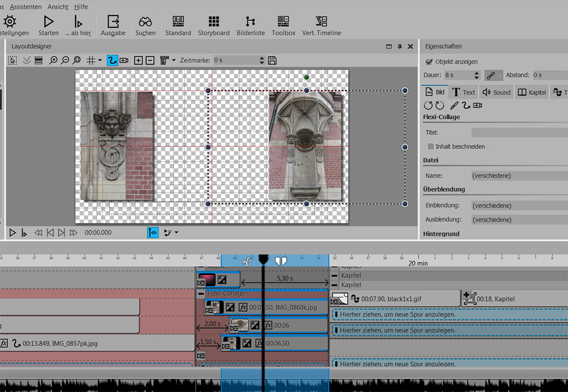Collapse the Flexi-Collage track in timeline
The image size is (568, 392).
201,293
